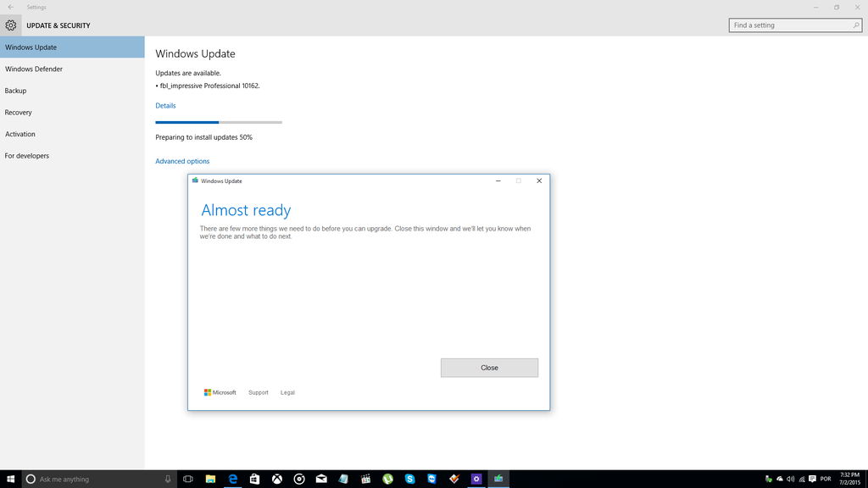
Task: Focus the Find a setting search box
Action: click(x=795, y=25)
